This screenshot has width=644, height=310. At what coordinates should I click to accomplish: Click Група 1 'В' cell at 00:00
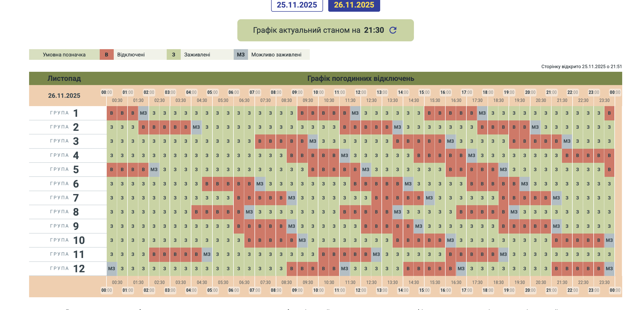pyautogui.click(x=112, y=113)
